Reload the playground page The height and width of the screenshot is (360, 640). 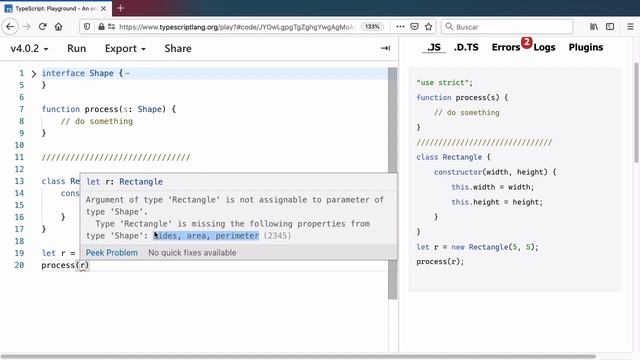[x=42, y=27]
